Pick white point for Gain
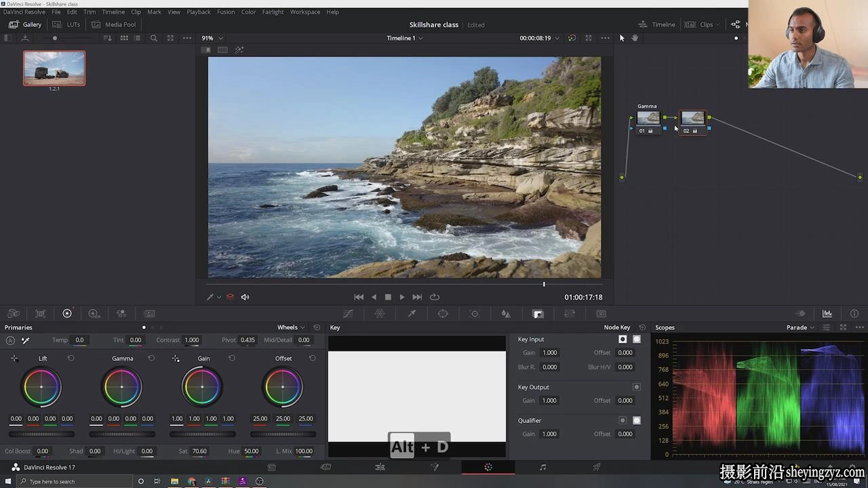 point(176,359)
